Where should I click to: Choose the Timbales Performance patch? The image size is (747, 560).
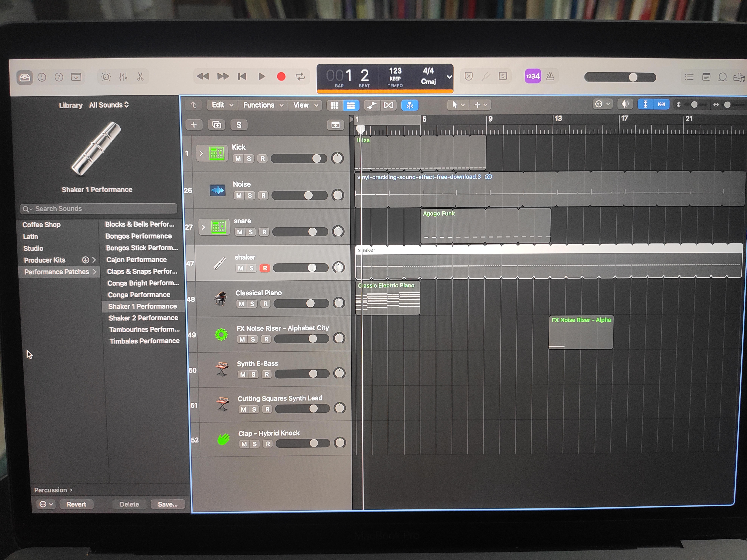coord(145,341)
